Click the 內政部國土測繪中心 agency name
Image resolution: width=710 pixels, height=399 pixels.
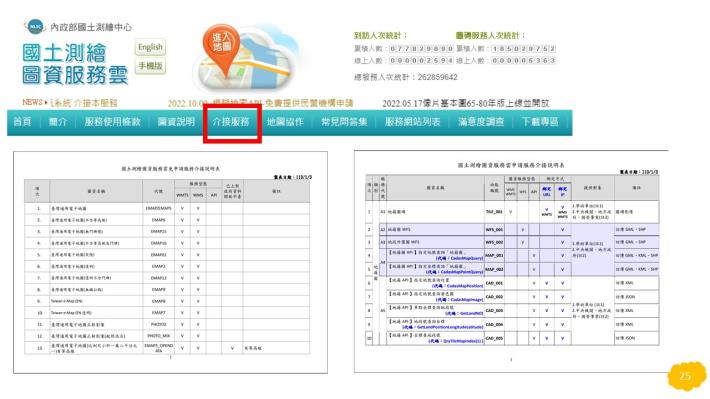tap(91, 27)
